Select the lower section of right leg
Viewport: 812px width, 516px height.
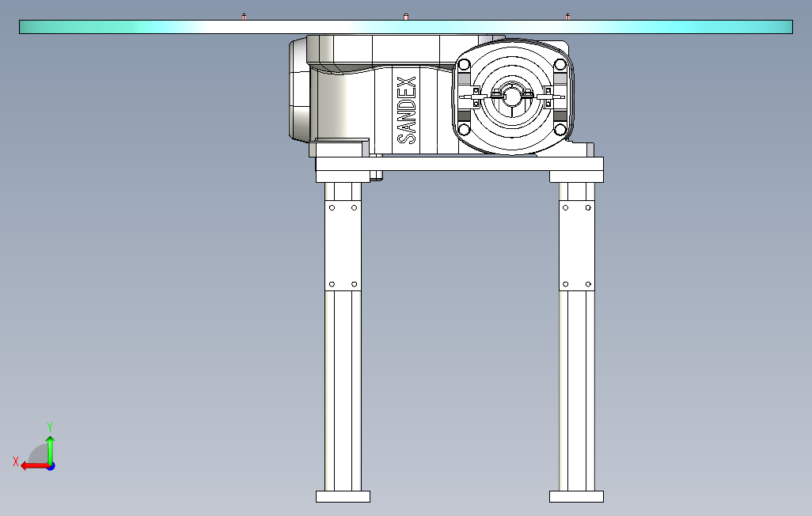[576, 391]
